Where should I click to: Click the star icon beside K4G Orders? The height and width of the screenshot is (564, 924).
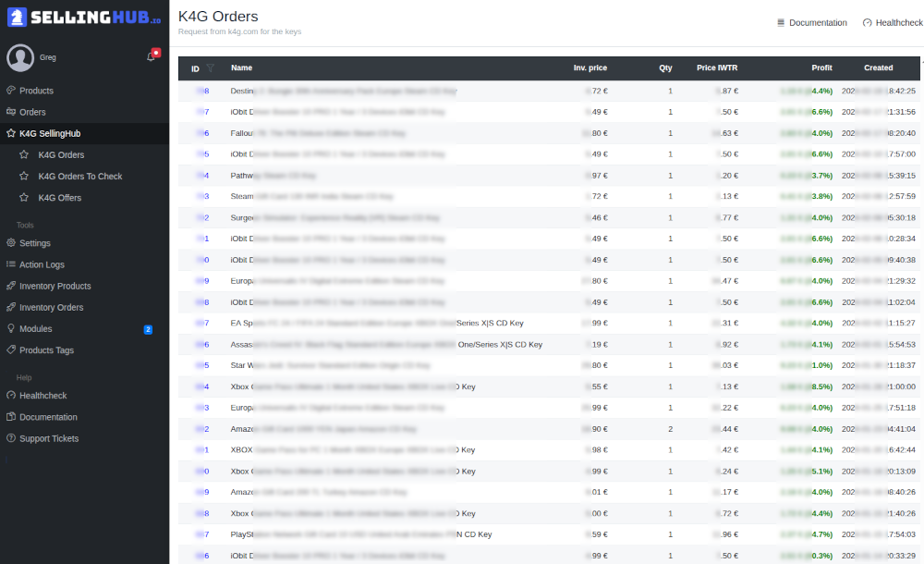click(24, 154)
